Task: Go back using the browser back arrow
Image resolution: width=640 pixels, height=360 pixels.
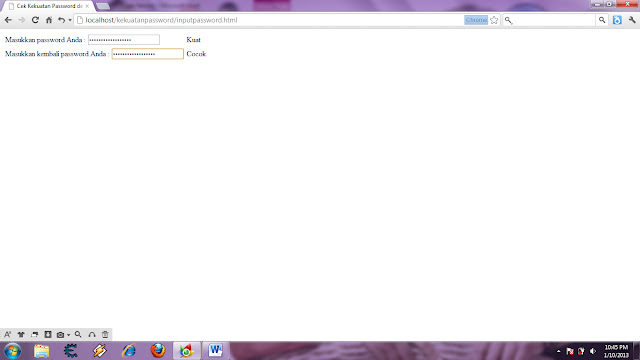Action: (x=8, y=20)
